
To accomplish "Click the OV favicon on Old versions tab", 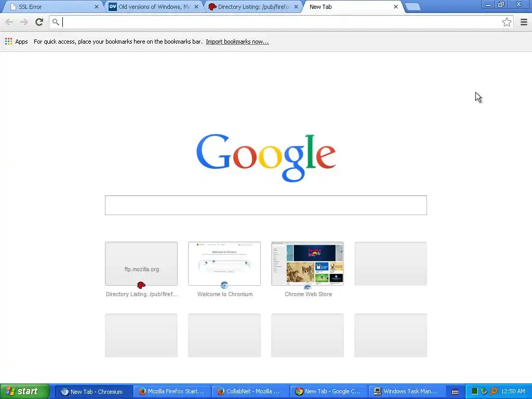I will point(112,7).
